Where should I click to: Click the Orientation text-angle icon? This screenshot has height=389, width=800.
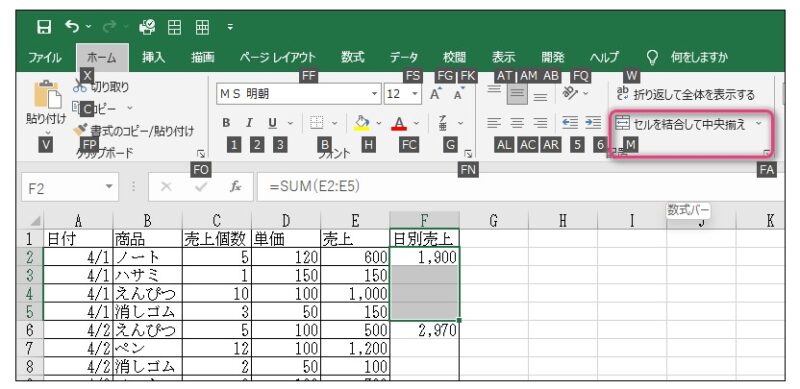(x=569, y=93)
